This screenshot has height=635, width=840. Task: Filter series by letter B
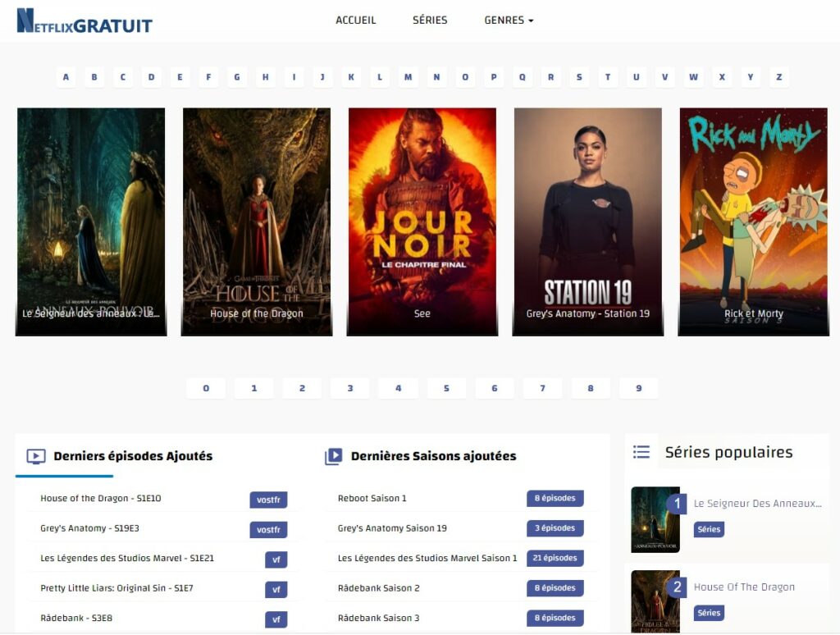click(x=94, y=77)
